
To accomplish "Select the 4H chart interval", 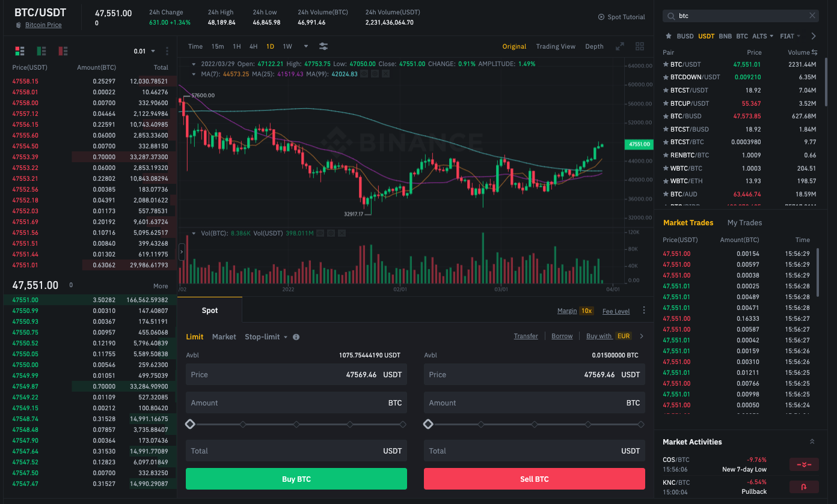I will point(254,46).
